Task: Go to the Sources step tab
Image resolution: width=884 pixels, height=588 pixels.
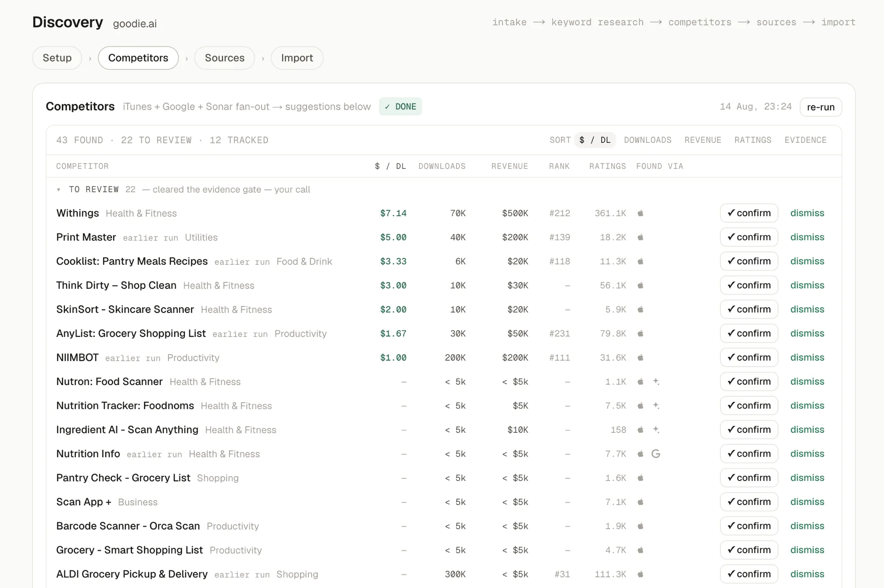Action: 225,58
